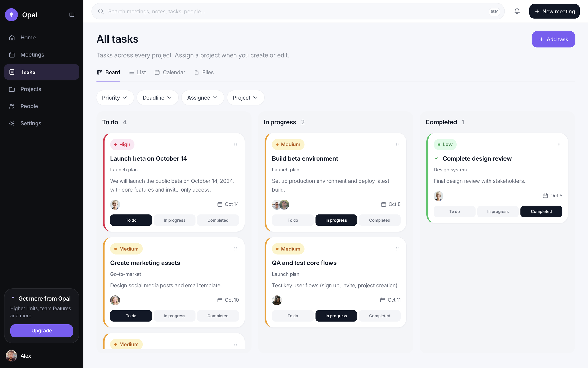Set Launch beta task to In progress
Viewport: 588px width, 368px height.
pos(174,220)
